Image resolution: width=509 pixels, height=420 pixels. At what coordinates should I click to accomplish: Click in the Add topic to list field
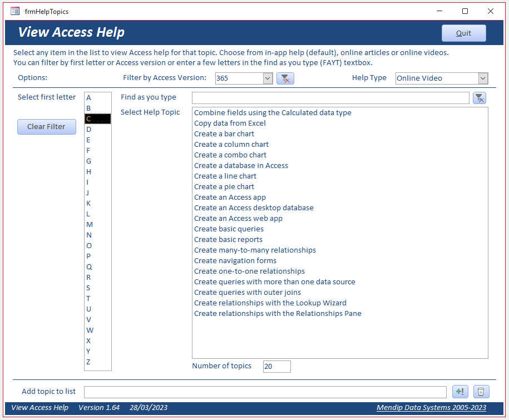[x=265, y=392]
